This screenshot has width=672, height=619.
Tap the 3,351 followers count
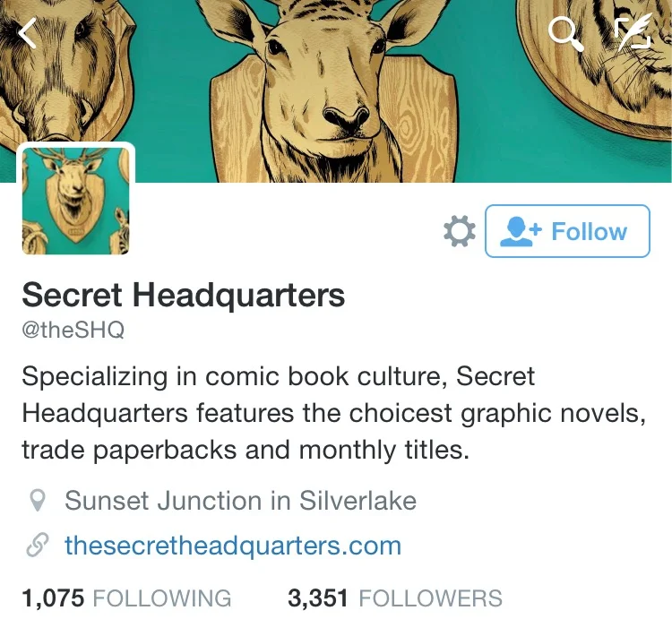pyautogui.click(x=317, y=598)
